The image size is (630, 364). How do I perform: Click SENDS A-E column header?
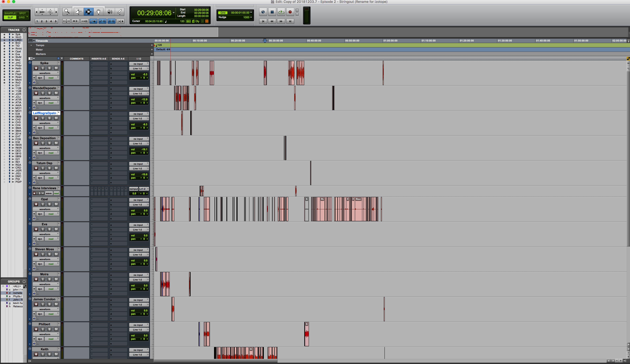(118, 59)
